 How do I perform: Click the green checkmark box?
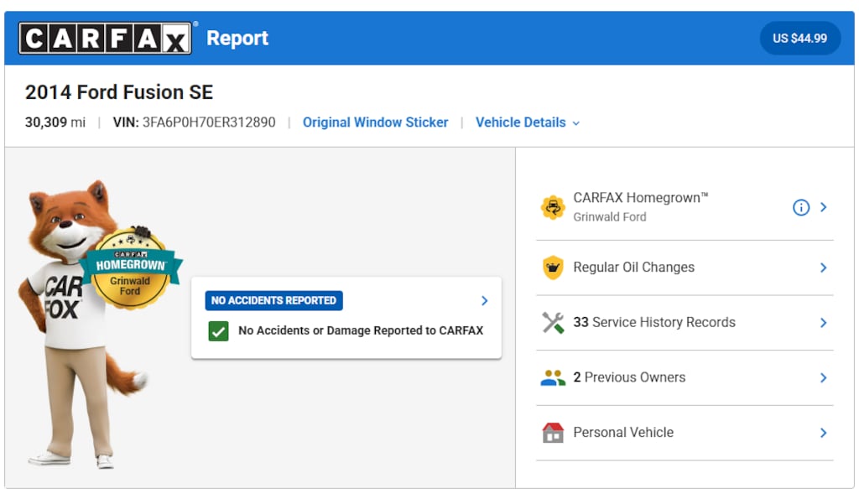coord(219,331)
